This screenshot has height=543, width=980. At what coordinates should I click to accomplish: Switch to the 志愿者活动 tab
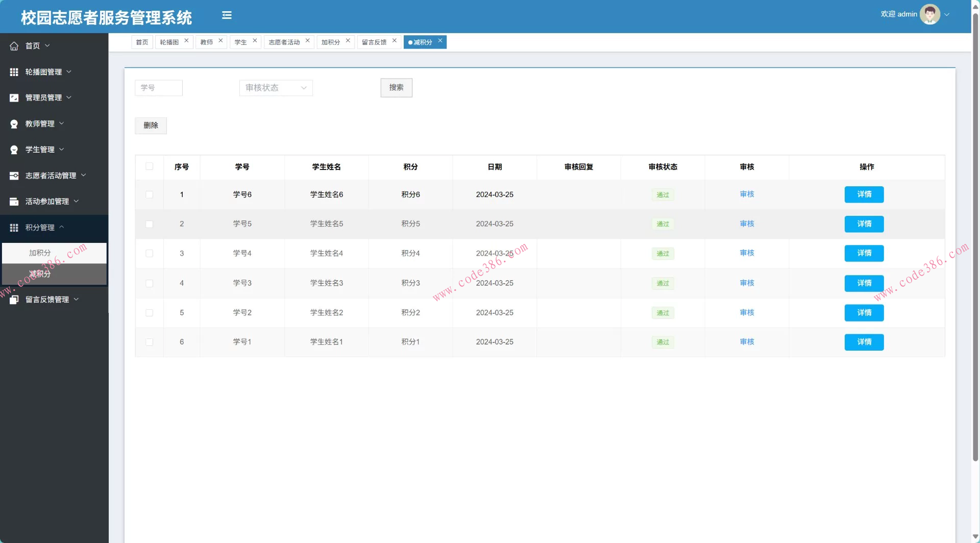point(284,42)
